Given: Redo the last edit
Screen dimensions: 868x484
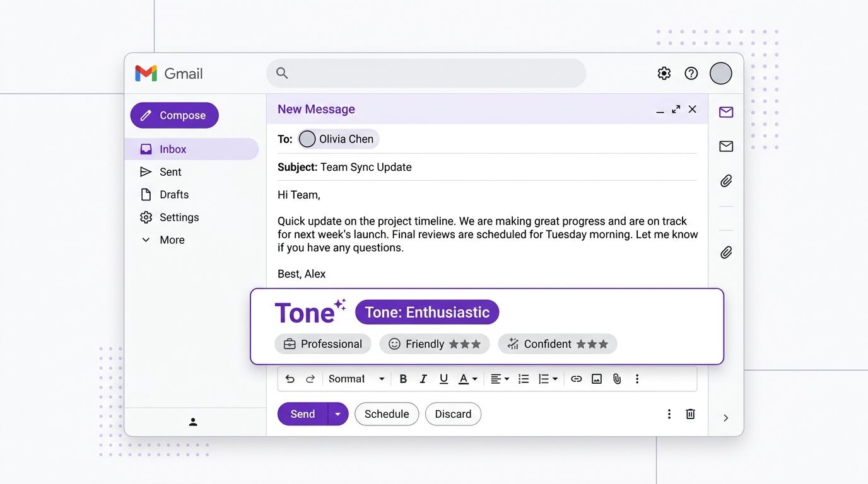Looking at the screenshot, I should (310, 379).
